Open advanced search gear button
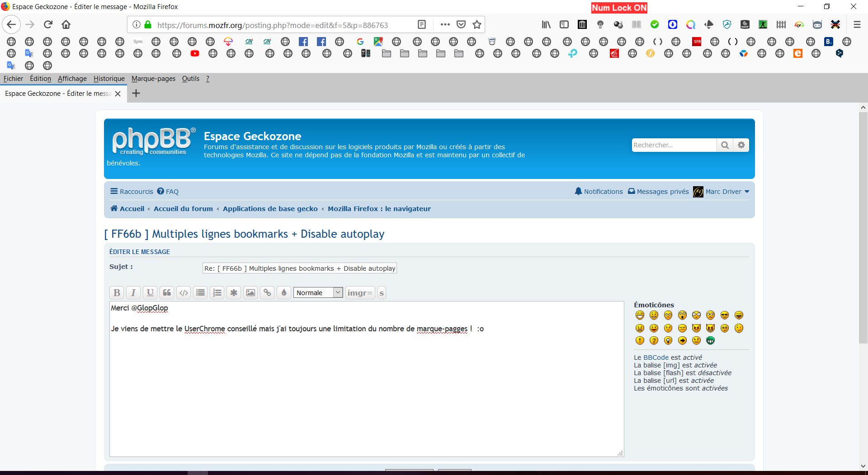The width and height of the screenshot is (868, 475). coord(741,145)
